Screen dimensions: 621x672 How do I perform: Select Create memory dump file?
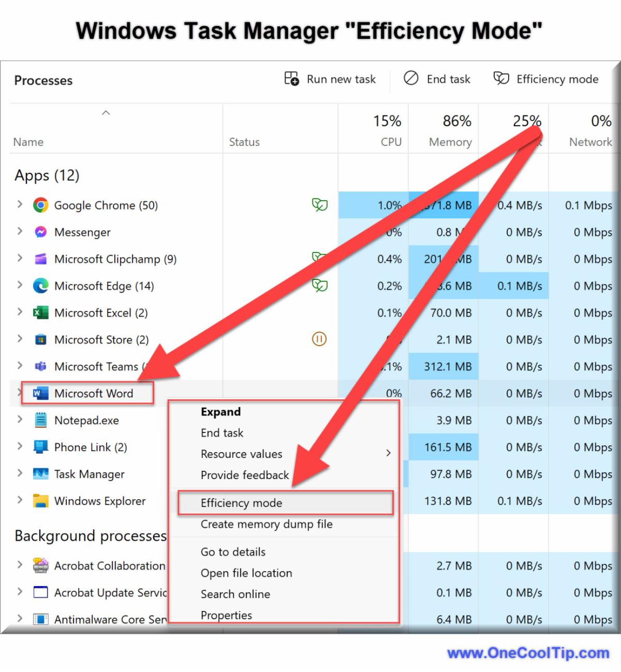[267, 524]
